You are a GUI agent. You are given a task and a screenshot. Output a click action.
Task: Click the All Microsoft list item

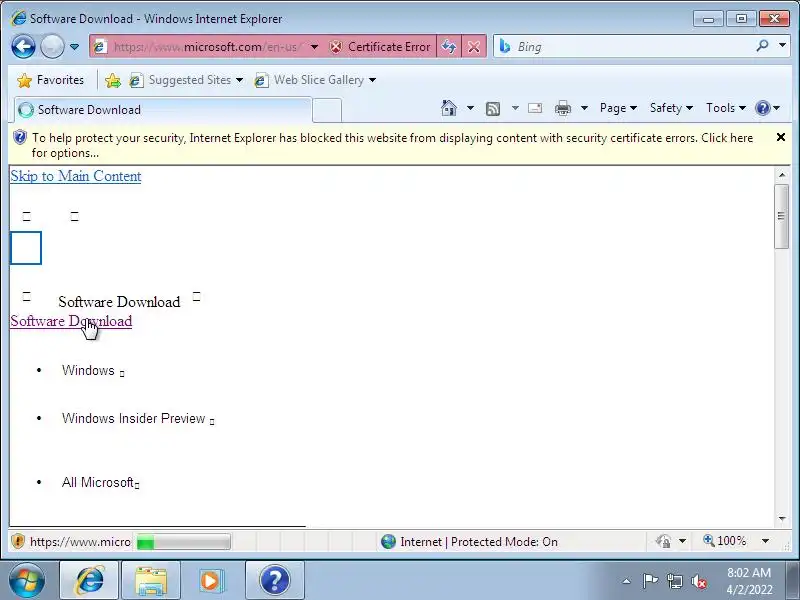[100, 482]
